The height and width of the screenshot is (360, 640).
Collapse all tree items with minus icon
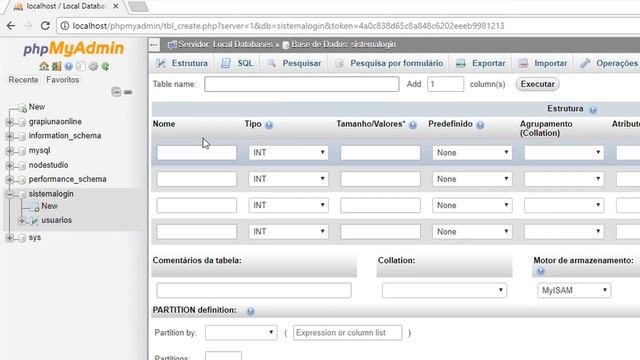[x=116, y=92]
